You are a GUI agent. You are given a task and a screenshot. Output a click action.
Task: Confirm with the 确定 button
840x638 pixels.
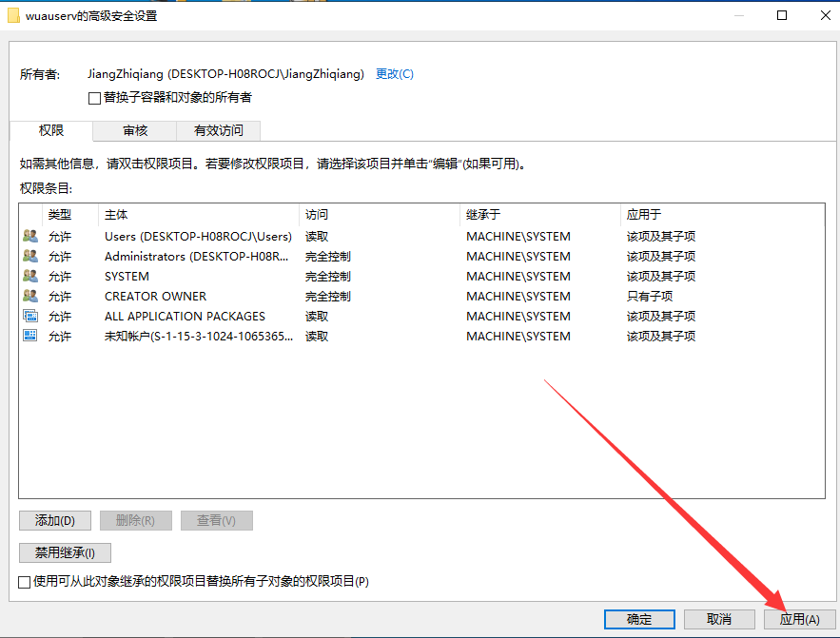(639, 619)
